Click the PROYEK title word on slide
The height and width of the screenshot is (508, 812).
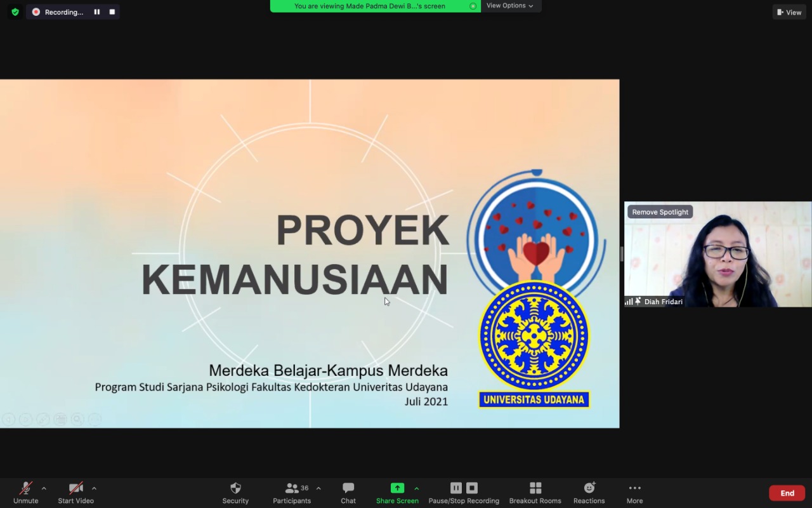[363, 230]
